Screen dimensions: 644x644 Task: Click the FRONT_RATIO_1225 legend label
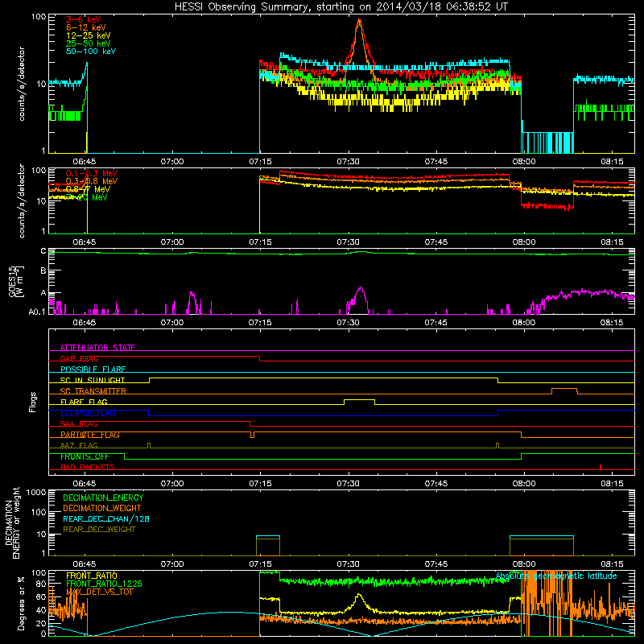tap(104, 584)
